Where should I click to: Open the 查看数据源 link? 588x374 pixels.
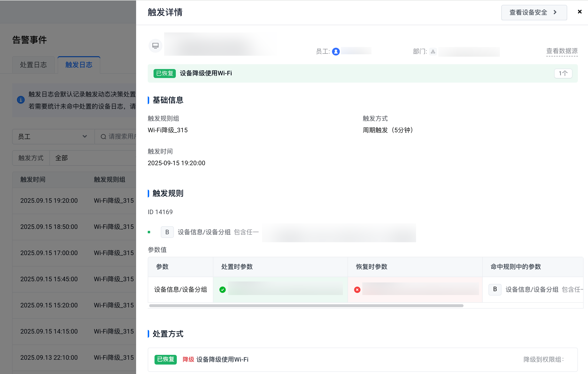(x=562, y=51)
